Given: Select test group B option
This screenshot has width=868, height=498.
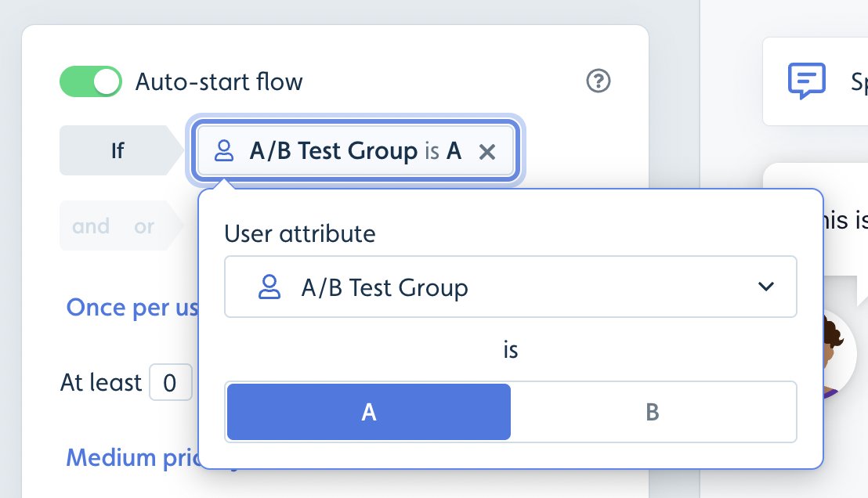Looking at the screenshot, I should click(653, 412).
